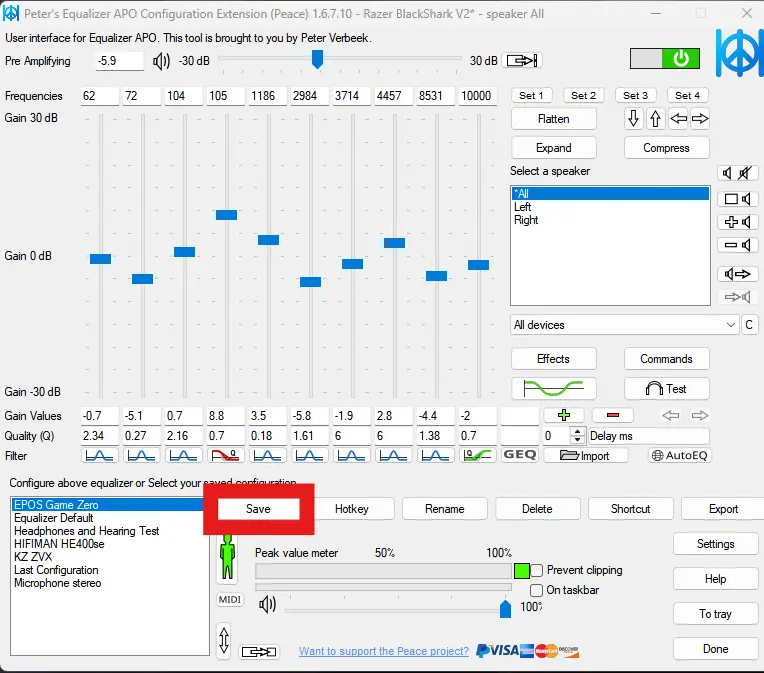
Task: Select Set 2 preset tab
Action: point(583,96)
